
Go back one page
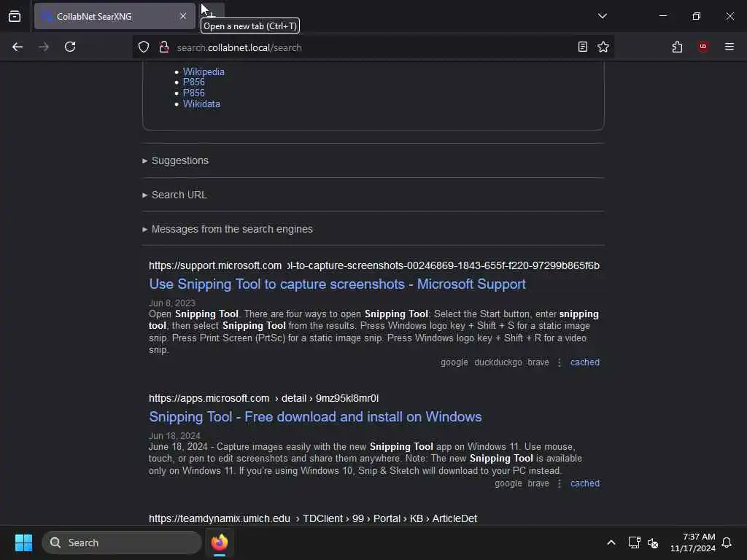coord(18,47)
